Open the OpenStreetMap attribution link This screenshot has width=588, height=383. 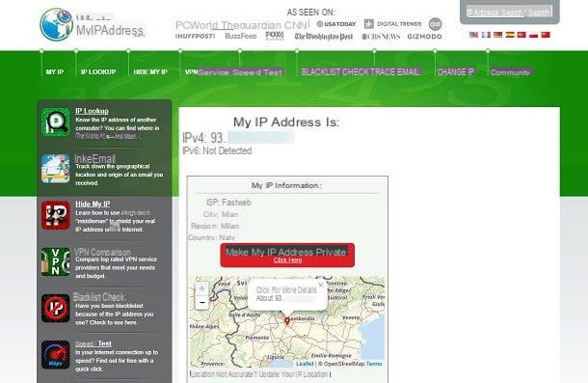(x=344, y=364)
